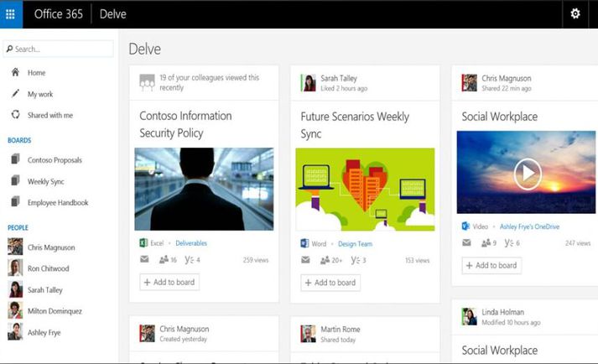Click the 247 views count
Screen dimensions: 598x364
tap(578, 242)
